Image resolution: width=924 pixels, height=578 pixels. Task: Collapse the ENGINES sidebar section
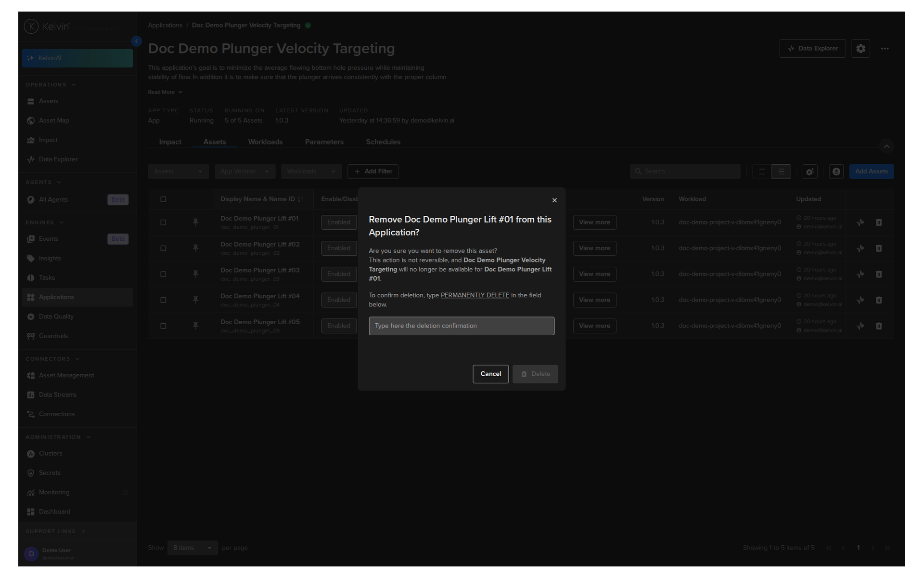45,223
